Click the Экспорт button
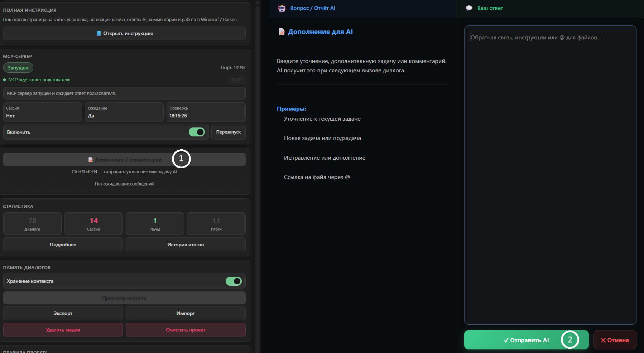 click(x=63, y=313)
